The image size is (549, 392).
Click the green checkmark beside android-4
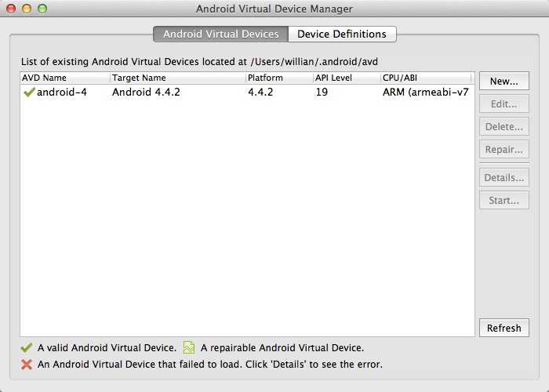tap(29, 93)
